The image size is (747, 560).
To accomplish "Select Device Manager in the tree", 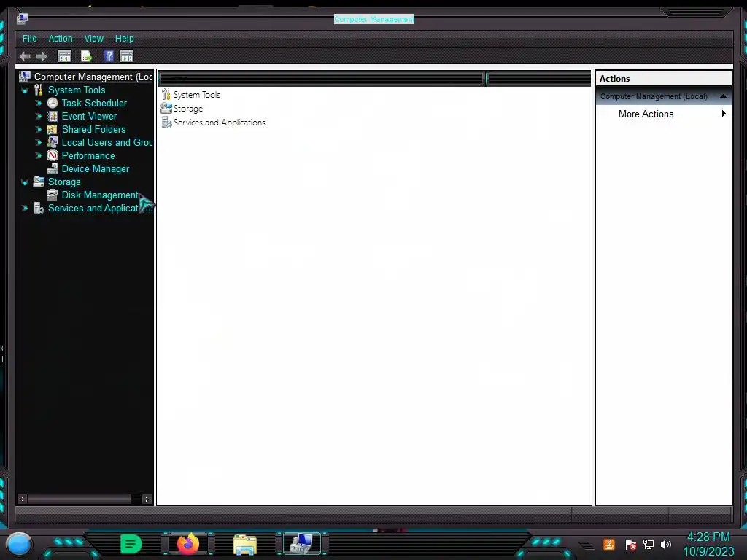I will (x=96, y=168).
